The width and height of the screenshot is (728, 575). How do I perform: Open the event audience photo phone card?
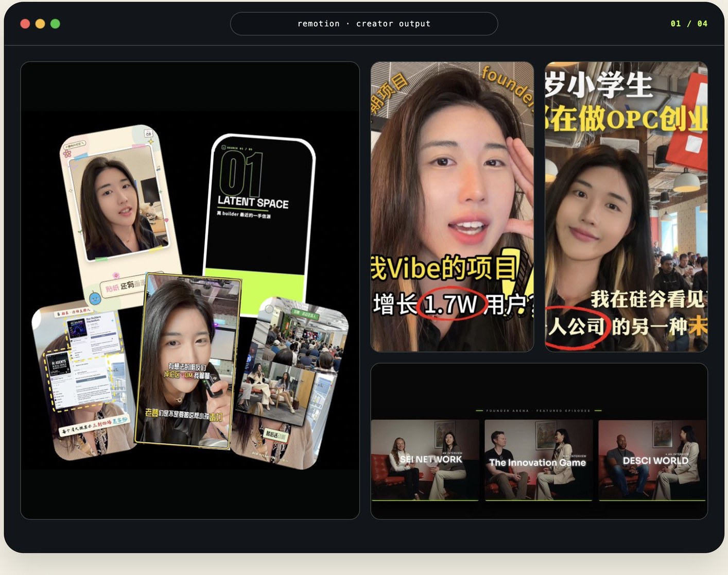[291, 382]
